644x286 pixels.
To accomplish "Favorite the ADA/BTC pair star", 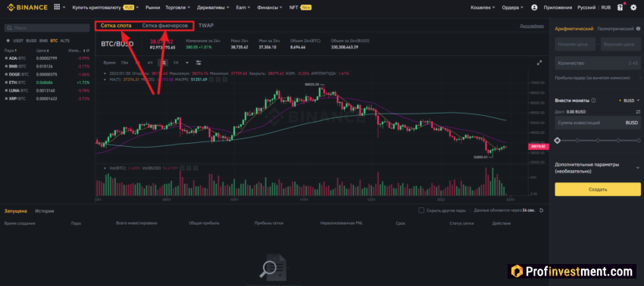I will click(6, 58).
